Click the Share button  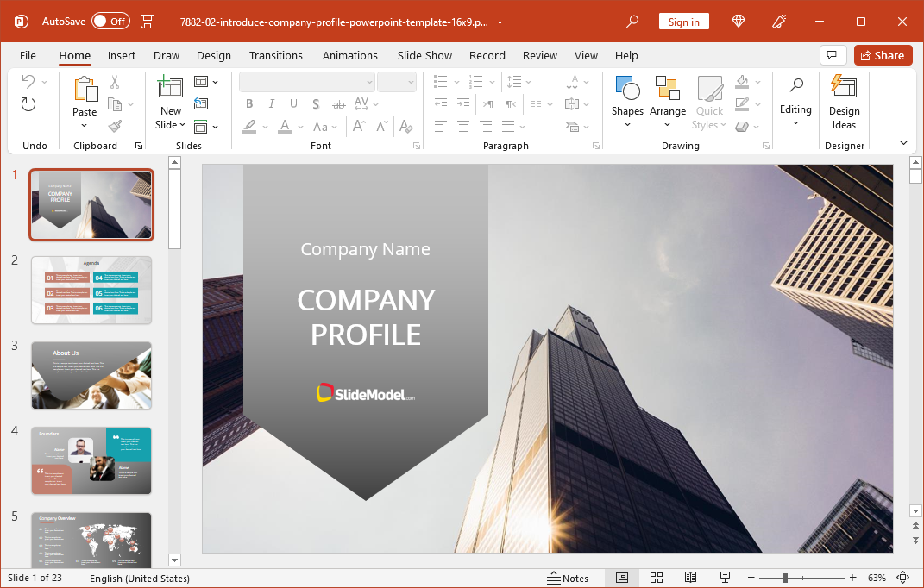point(883,55)
